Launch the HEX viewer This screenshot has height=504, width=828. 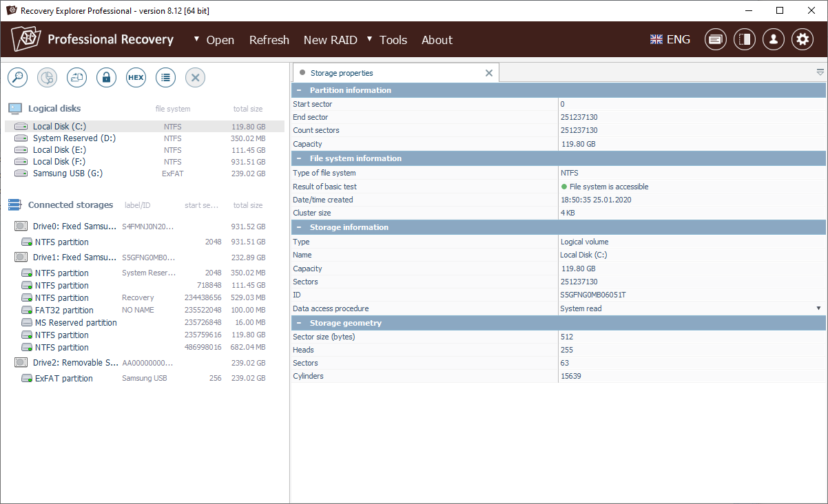136,77
